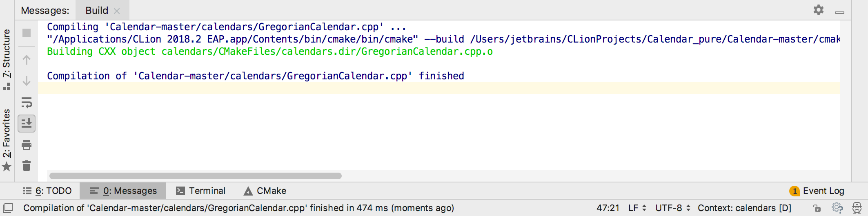Switch to the Terminal tab
The image size is (868, 216).
tap(200, 191)
